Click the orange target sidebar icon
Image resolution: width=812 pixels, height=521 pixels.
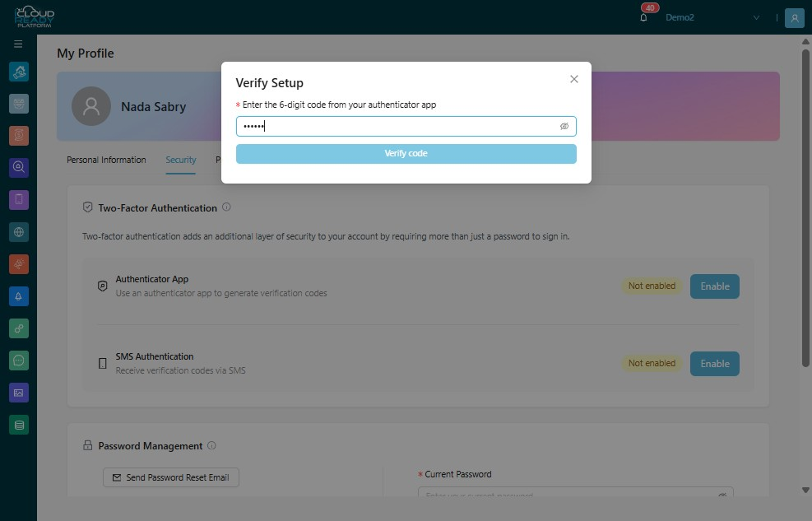point(19,136)
